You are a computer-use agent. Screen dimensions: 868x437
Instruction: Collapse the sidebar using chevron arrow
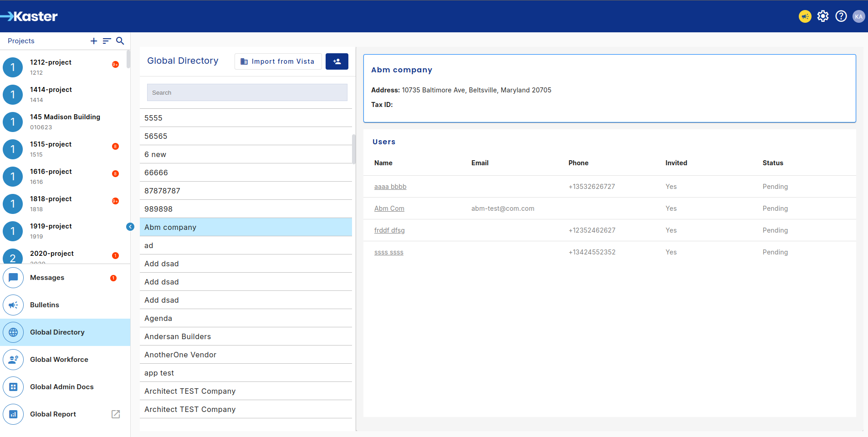130,227
